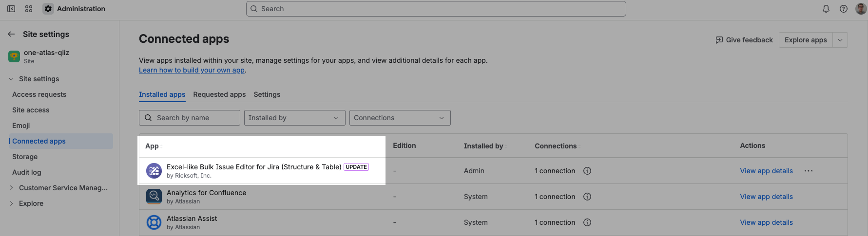Click the 'by Ricksoft, Inc.' vendor text
The image size is (868, 236).
pos(189,176)
